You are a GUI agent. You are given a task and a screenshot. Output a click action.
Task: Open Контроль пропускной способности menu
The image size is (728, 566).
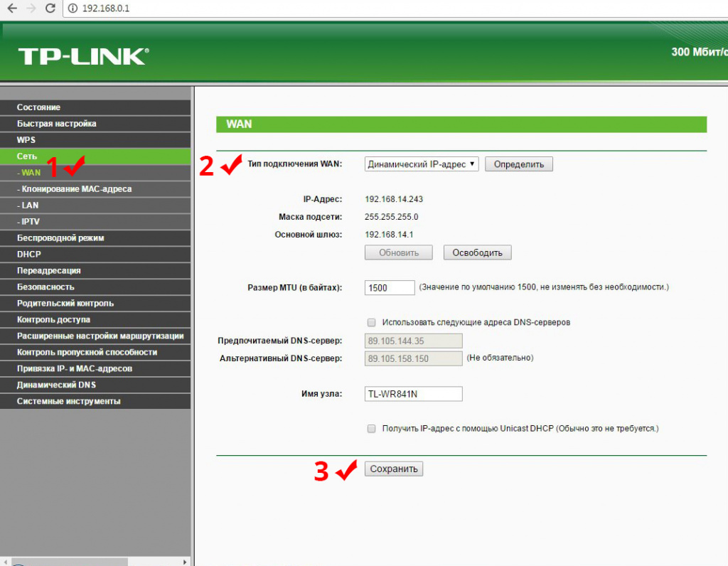tap(95, 352)
